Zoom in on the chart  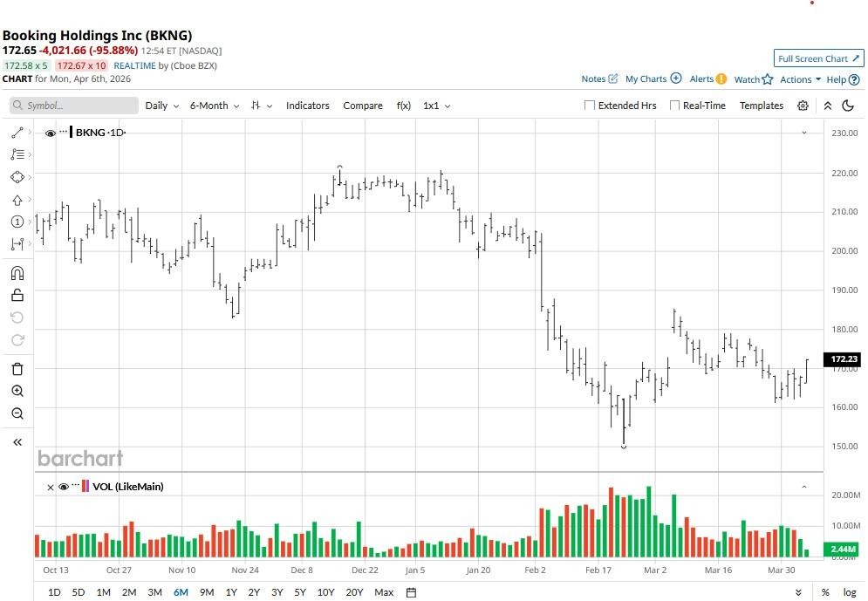click(x=17, y=392)
